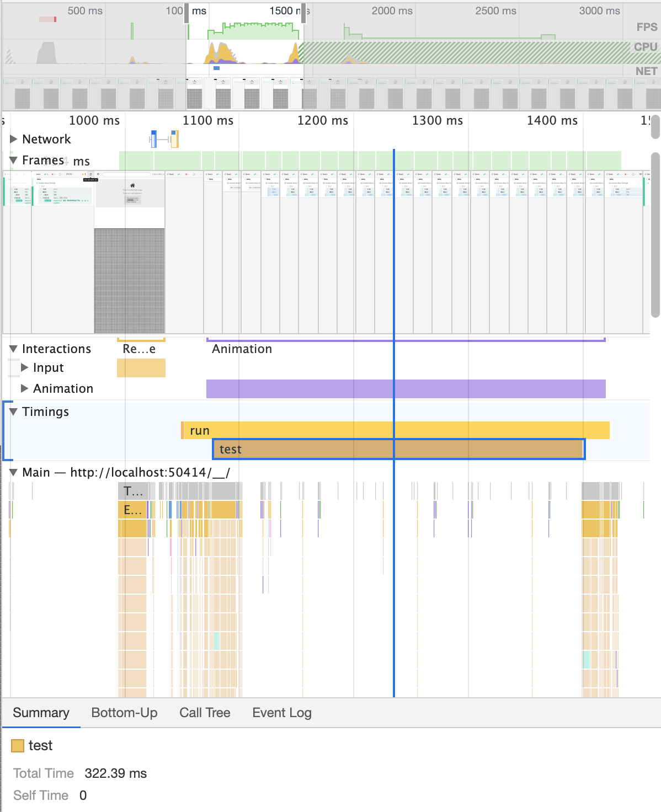Click the Self Time value
The width and height of the screenshot is (661, 812).
click(83, 795)
